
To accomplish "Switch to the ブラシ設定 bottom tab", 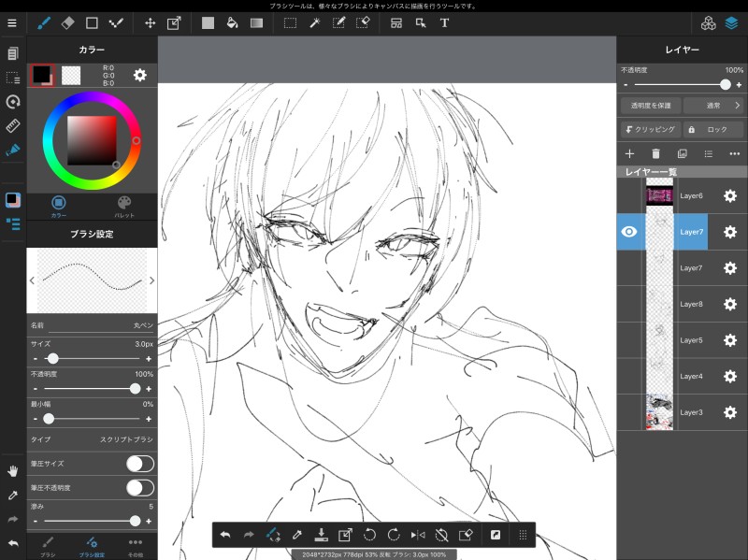I will (x=92, y=547).
